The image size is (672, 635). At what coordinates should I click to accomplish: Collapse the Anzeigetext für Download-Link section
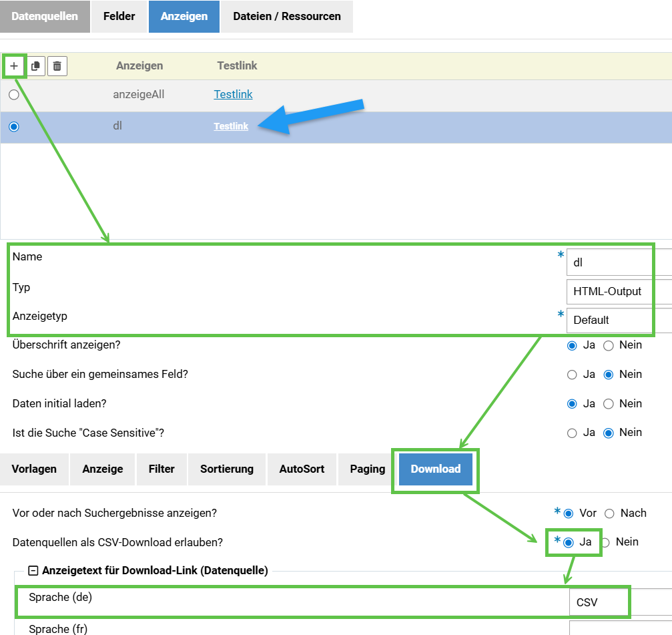pos(33,570)
